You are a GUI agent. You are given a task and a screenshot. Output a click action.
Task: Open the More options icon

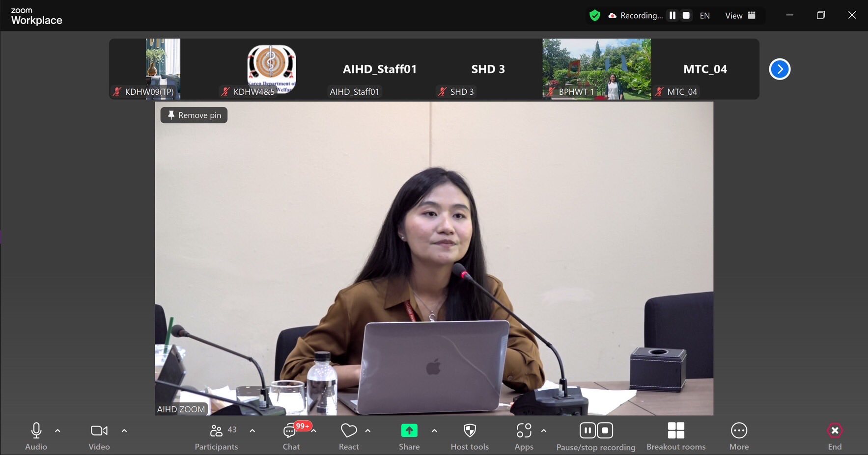tap(739, 436)
